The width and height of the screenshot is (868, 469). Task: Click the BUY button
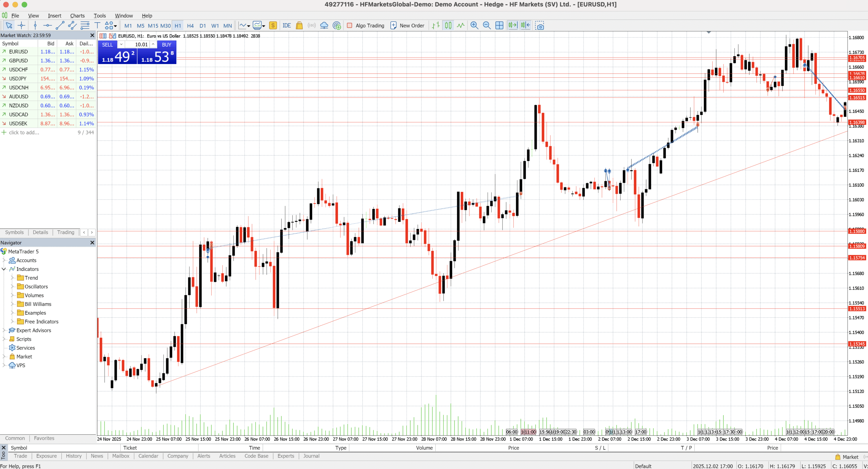click(x=166, y=44)
